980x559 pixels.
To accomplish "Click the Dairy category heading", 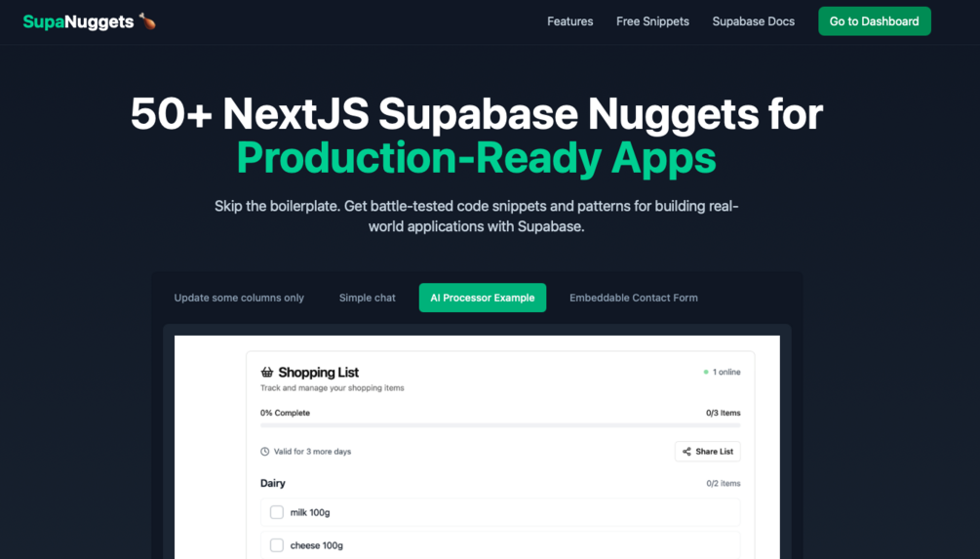I will click(x=272, y=483).
